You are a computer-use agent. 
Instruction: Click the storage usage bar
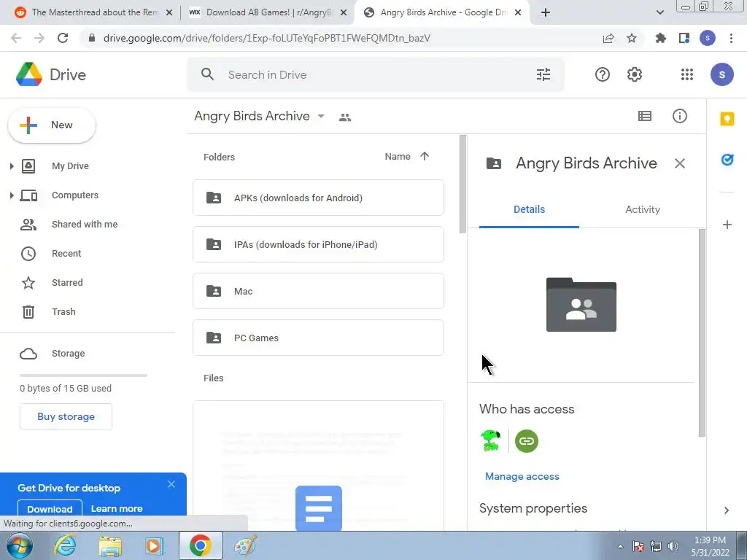tap(83, 376)
